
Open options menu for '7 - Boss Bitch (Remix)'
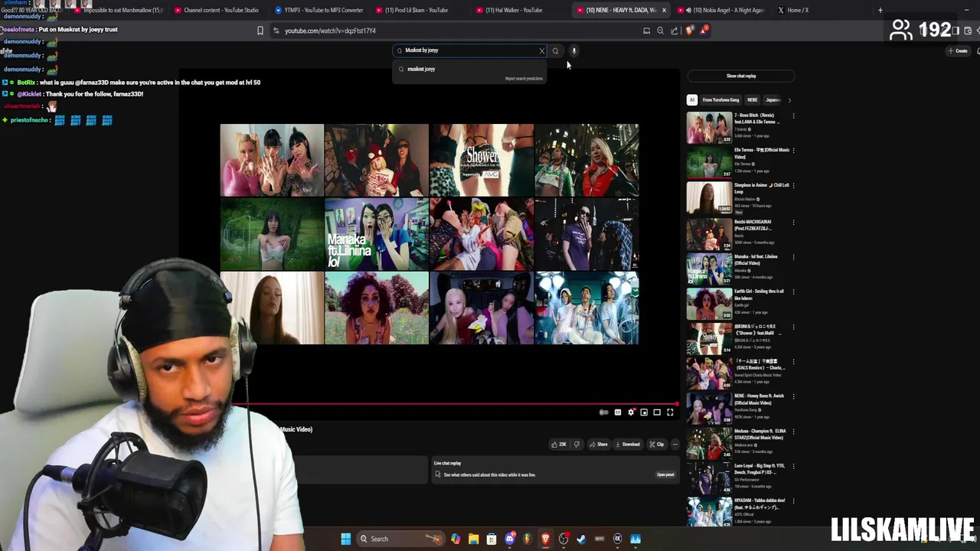(793, 116)
